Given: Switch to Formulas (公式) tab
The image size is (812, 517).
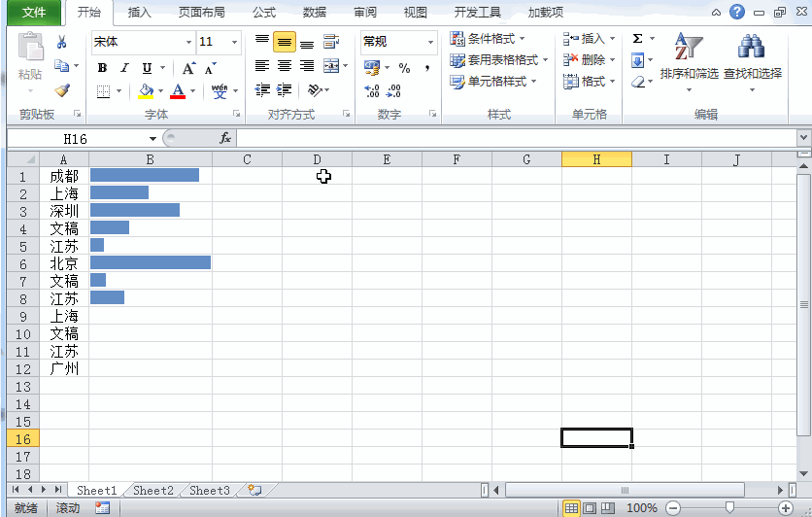Looking at the screenshot, I should tap(264, 12).
